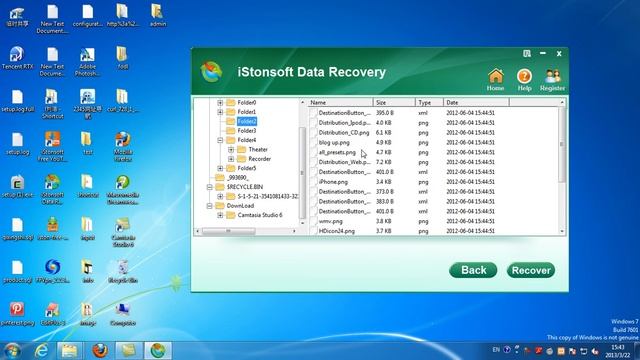Click the Recover button
Screen dimensions: 640x360
(x=531, y=270)
